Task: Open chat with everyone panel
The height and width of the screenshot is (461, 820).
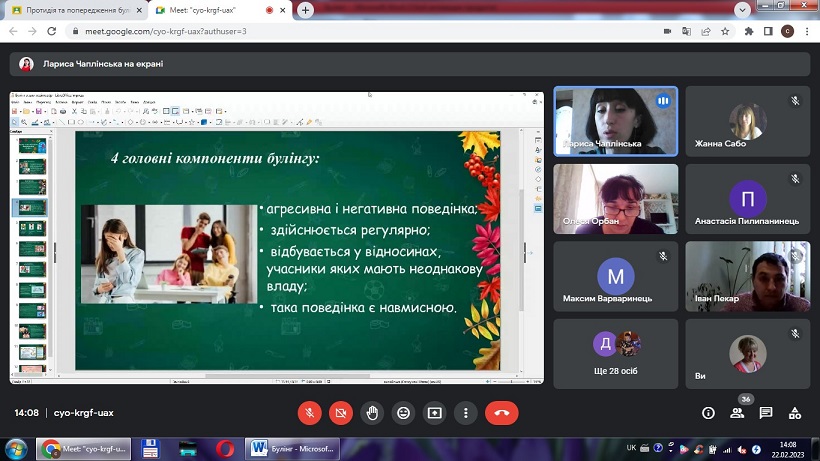Action: click(x=766, y=413)
